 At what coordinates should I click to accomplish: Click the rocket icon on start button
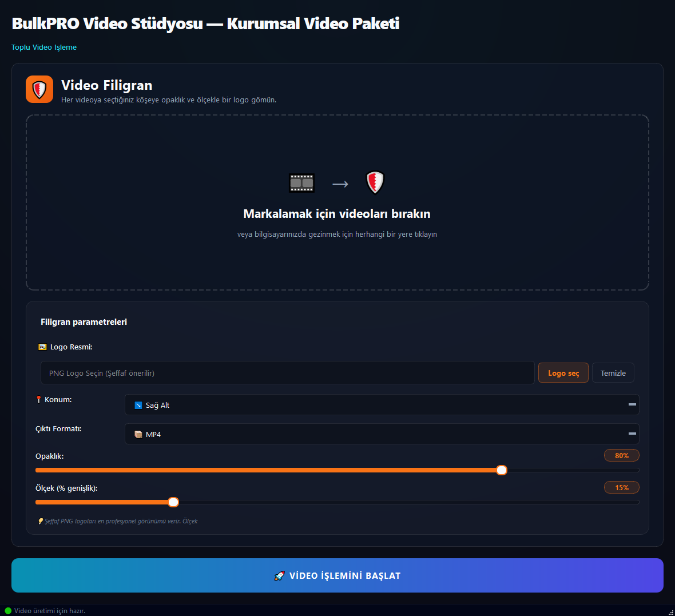(279, 576)
